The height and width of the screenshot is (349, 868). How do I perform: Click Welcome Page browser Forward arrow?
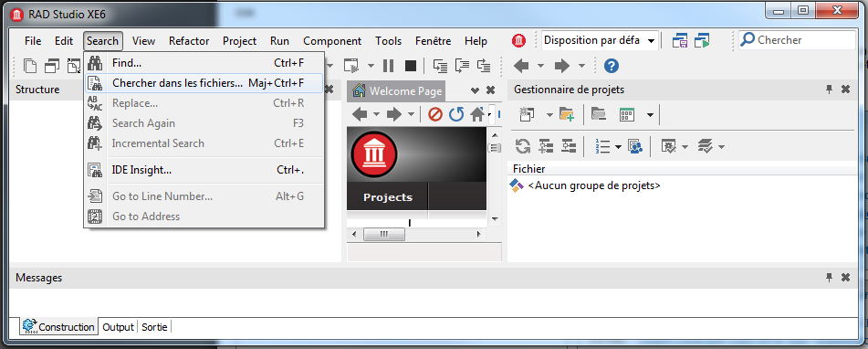click(394, 115)
